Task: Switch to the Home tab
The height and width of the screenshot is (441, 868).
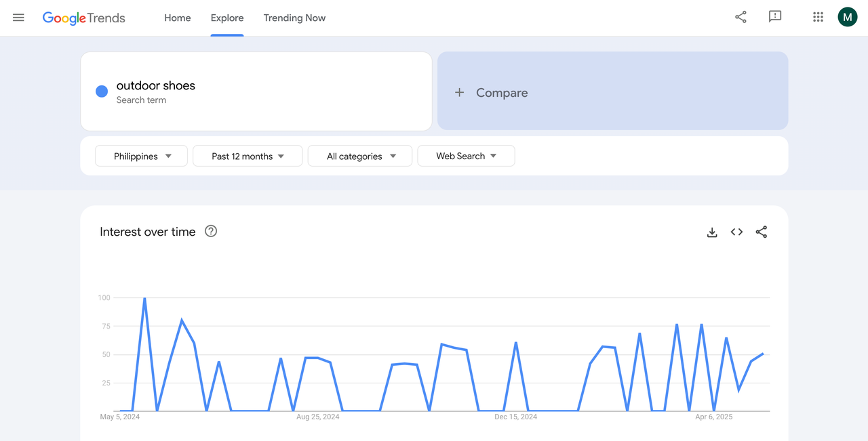Action: (x=177, y=18)
